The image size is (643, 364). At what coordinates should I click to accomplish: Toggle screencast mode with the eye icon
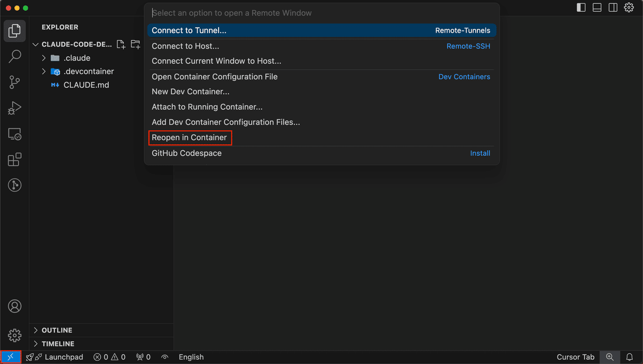165,357
